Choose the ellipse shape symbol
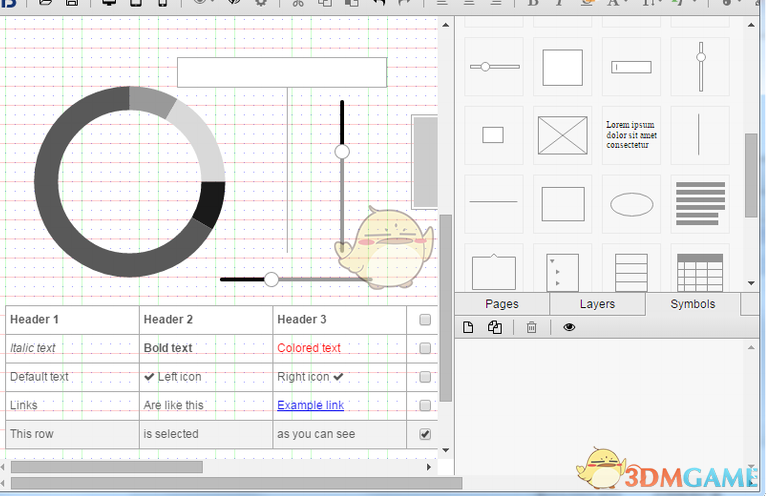 (631, 204)
